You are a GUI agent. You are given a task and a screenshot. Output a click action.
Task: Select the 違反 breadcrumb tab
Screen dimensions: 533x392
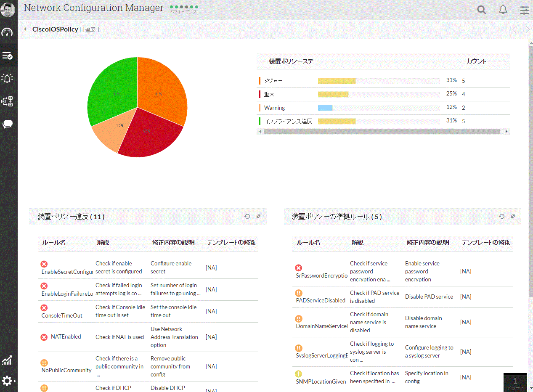(90, 30)
